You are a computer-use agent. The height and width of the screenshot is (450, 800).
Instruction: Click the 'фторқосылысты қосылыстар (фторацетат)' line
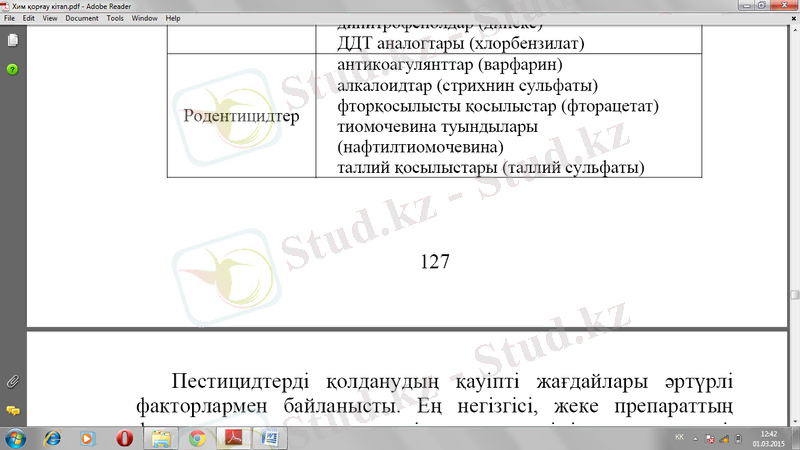(498, 106)
